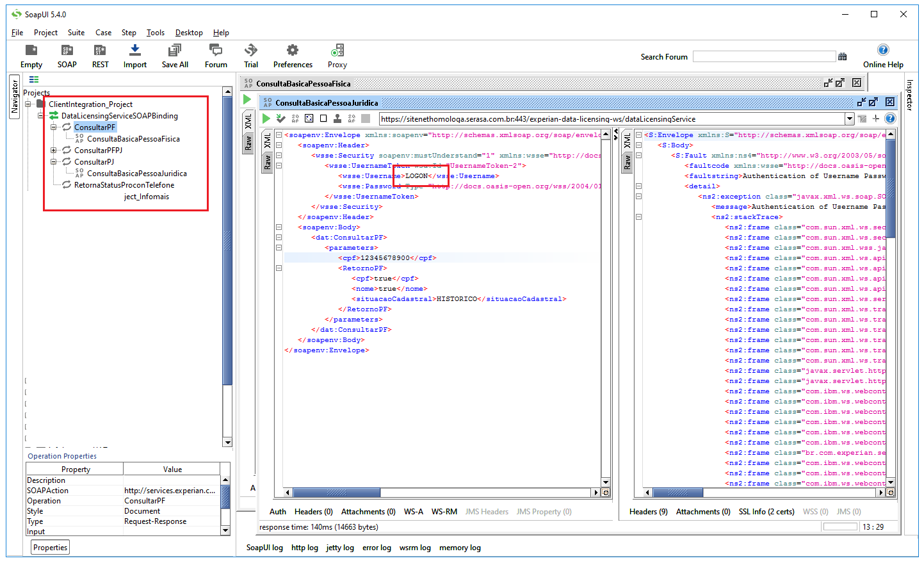
Task: Collapse the DataLicensingServiceSOAPBinding node
Action: tap(40, 115)
